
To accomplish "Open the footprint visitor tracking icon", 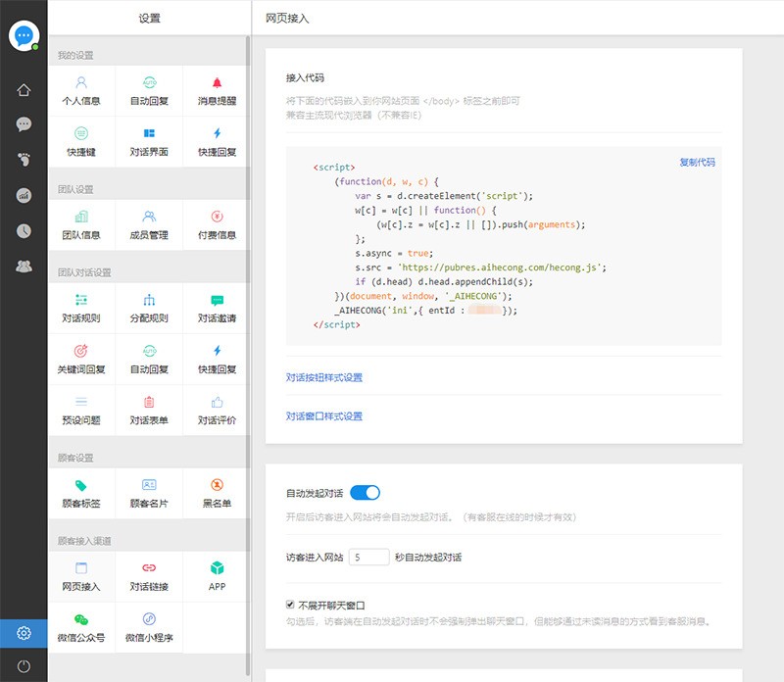I will pos(24,160).
